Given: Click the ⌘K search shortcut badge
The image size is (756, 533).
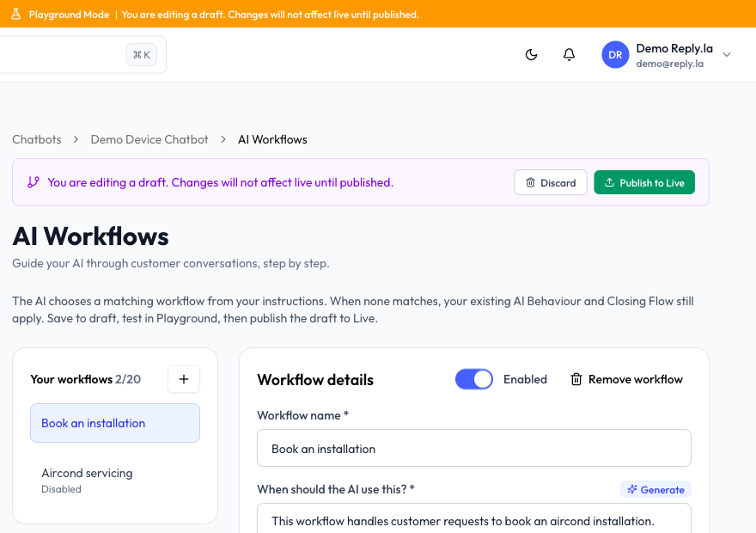Looking at the screenshot, I should tap(142, 54).
